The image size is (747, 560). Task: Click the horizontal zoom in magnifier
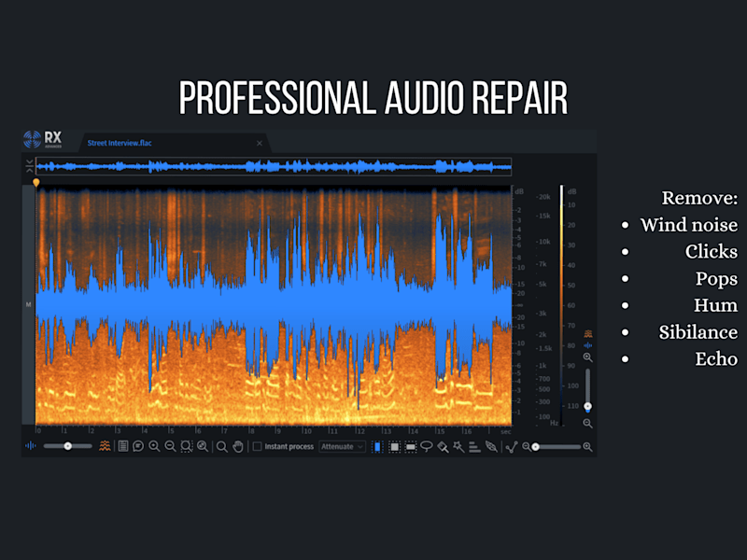(587, 447)
